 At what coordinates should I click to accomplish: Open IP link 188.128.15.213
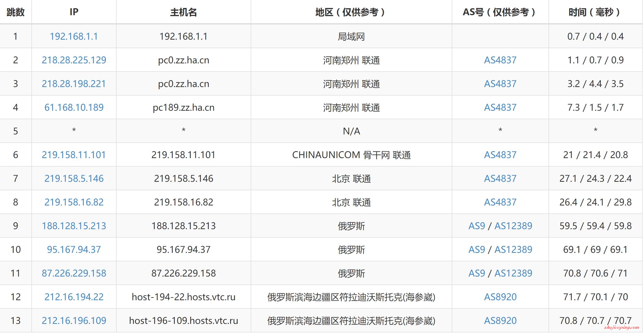(x=74, y=226)
